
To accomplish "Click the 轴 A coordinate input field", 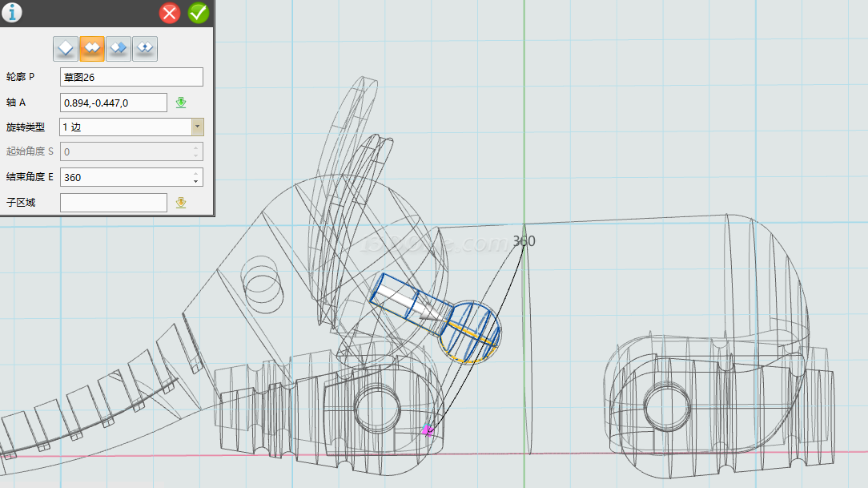I will [113, 103].
